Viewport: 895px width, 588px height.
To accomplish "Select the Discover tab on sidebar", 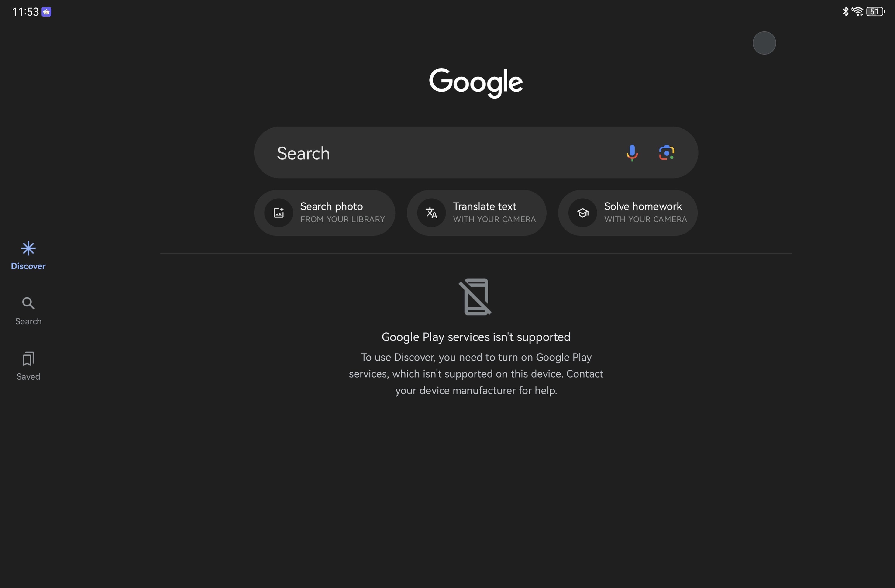I will [28, 255].
